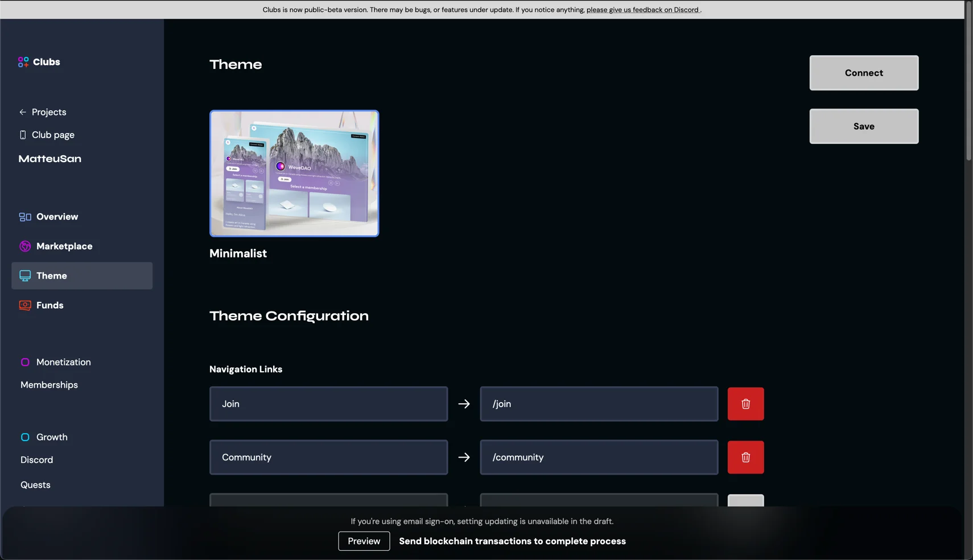
Task: Click the back arrow next to Projects
Action: tap(22, 111)
